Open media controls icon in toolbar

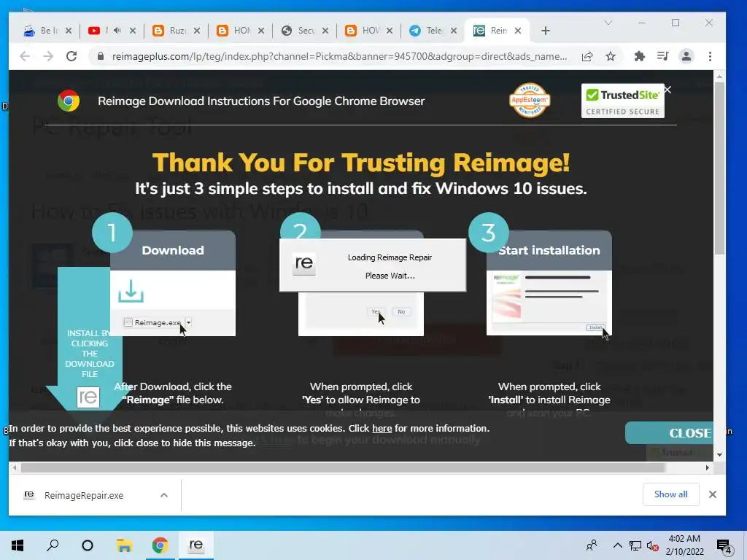pyautogui.click(x=662, y=56)
